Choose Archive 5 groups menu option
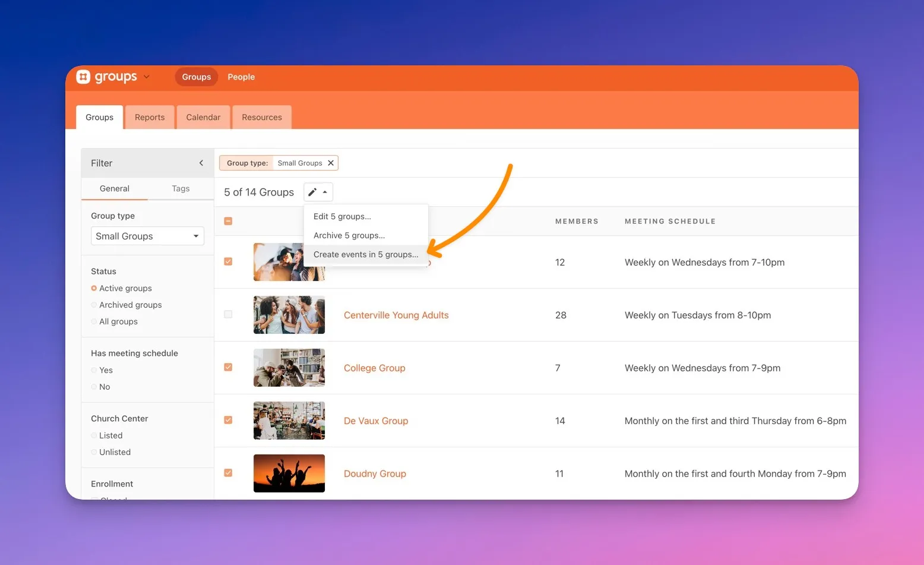This screenshot has width=924, height=565. [x=349, y=235]
